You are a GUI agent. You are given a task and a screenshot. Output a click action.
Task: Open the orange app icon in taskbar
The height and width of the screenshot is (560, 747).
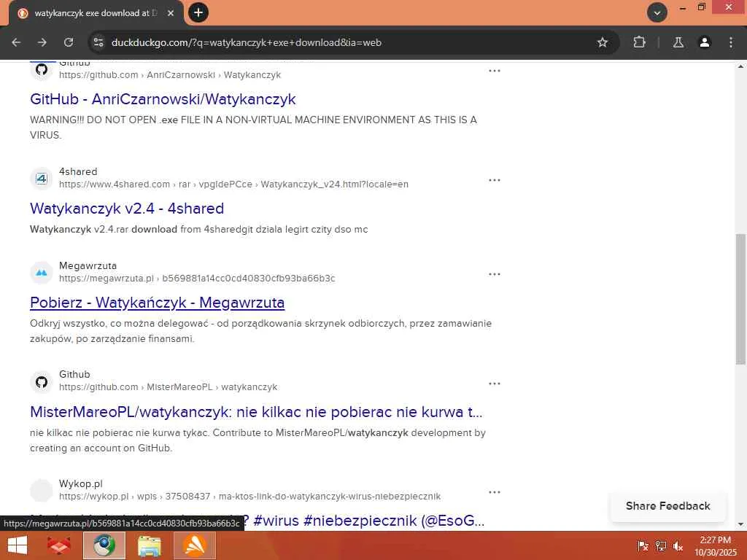195,545
